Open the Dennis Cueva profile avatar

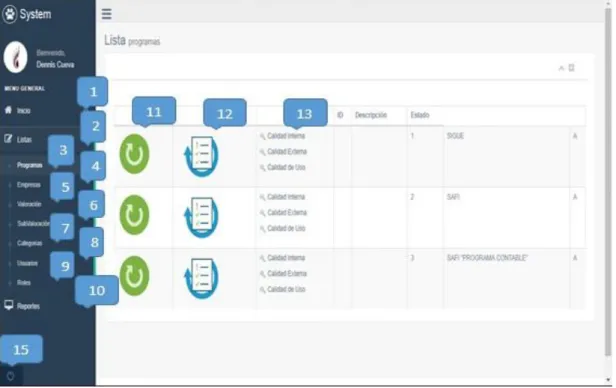coord(15,57)
